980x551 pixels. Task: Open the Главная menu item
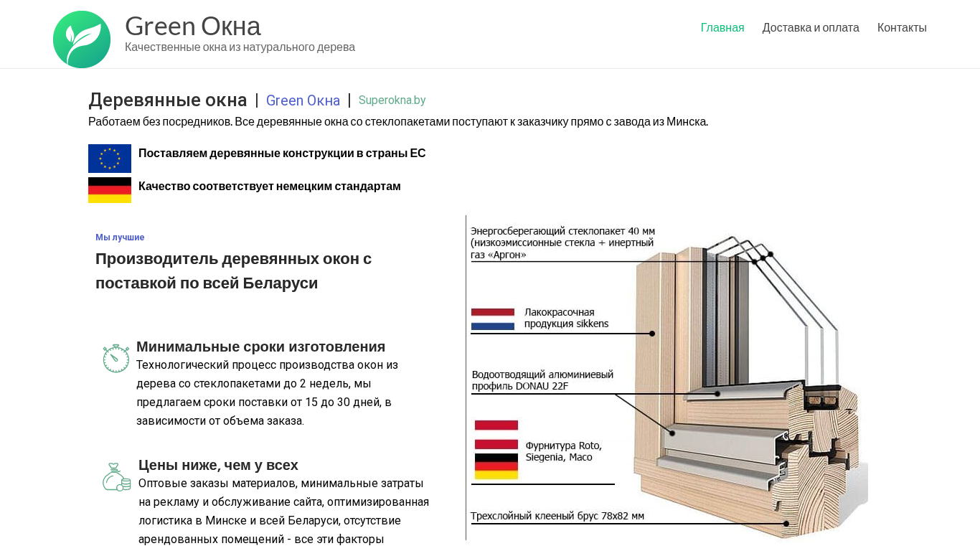(x=722, y=28)
